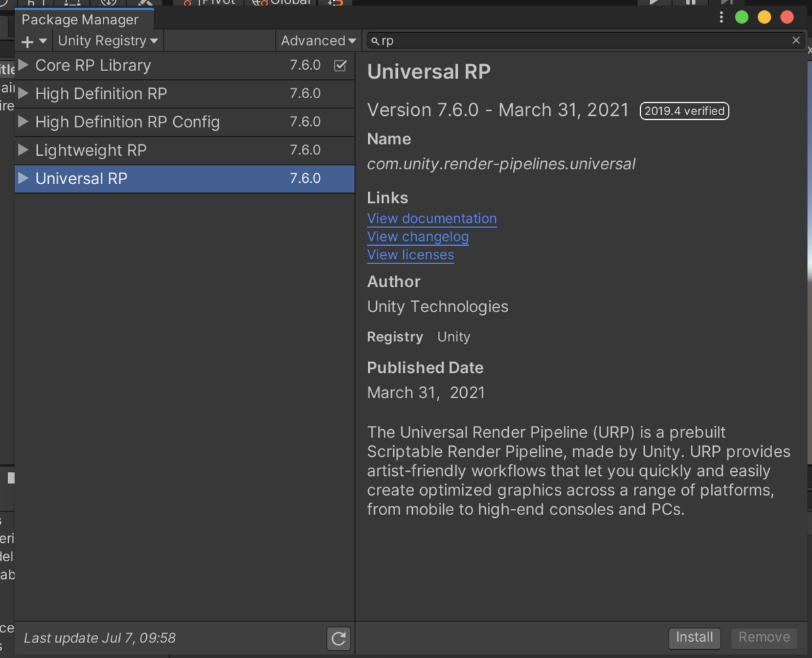Open the Advanced dropdown
The height and width of the screenshot is (658, 812).
point(317,41)
